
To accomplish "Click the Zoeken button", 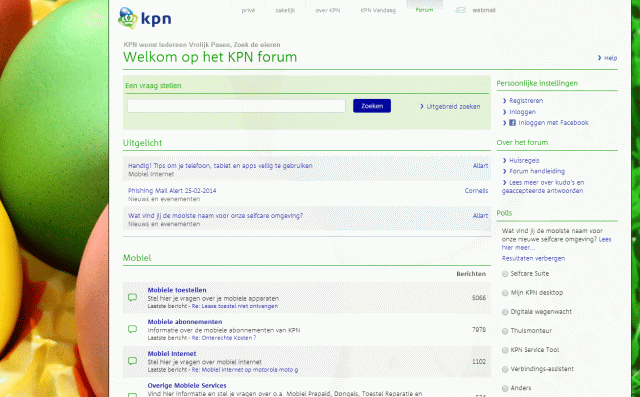I will click(x=372, y=106).
